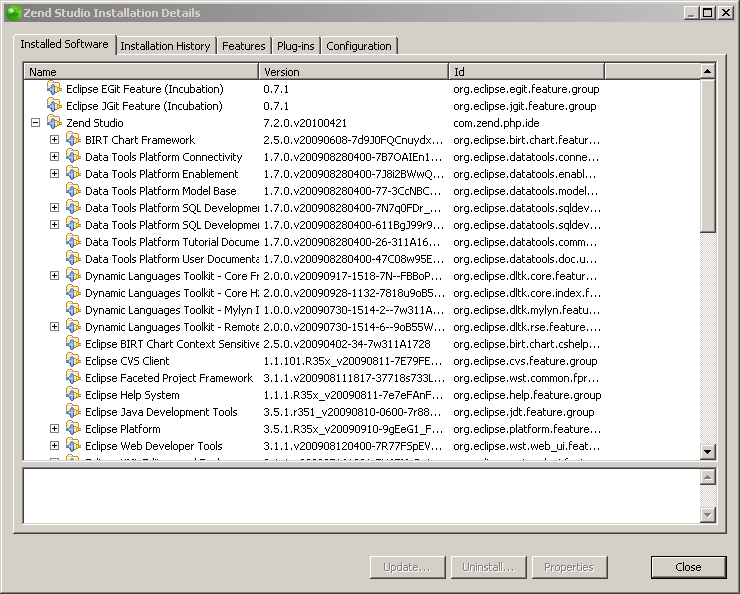This screenshot has width=740, height=594.
Task: Click the Eclipse Help System icon
Action: pos(73,394)
